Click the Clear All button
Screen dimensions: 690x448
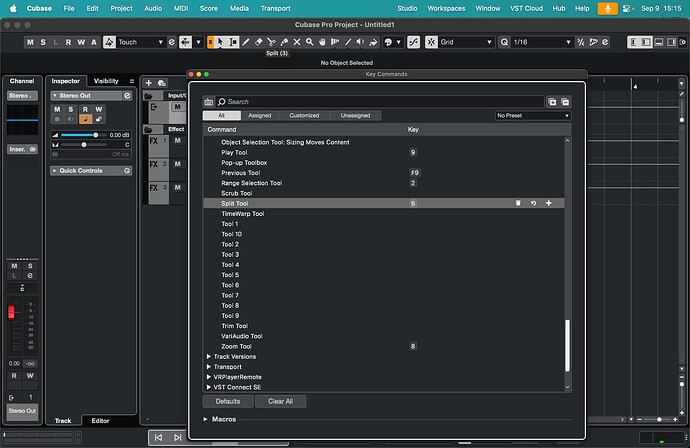[280, 401]
